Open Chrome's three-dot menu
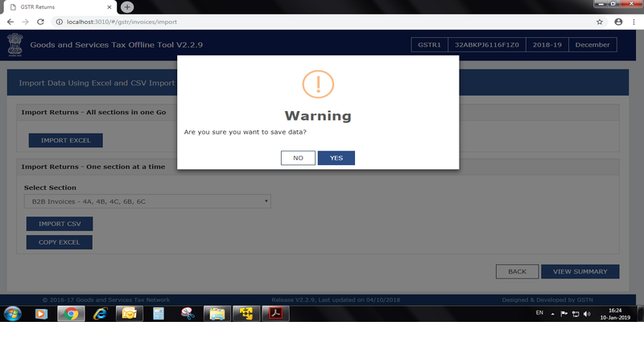 click(x=634, y=22)
